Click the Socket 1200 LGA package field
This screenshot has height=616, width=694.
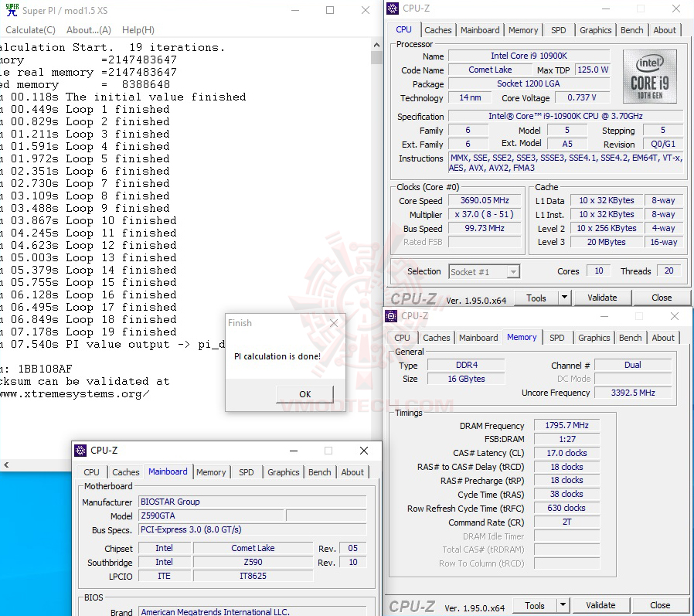(529, 83)
